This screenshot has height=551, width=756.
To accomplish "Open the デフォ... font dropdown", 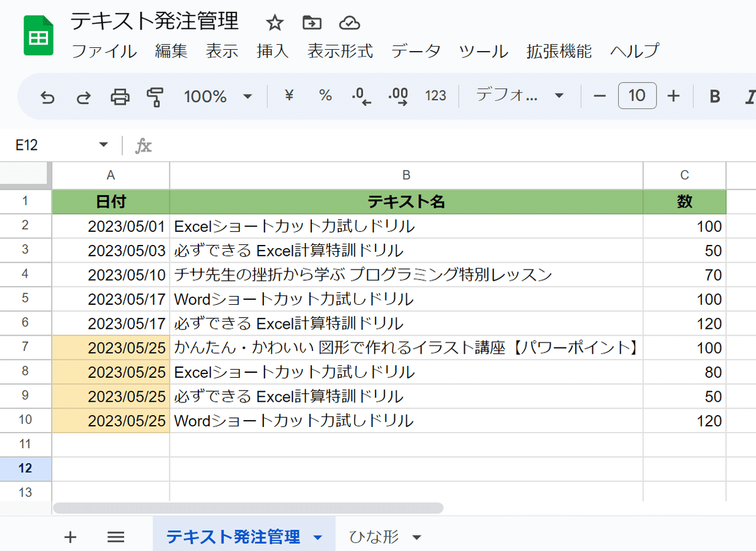I will (519, 96).
